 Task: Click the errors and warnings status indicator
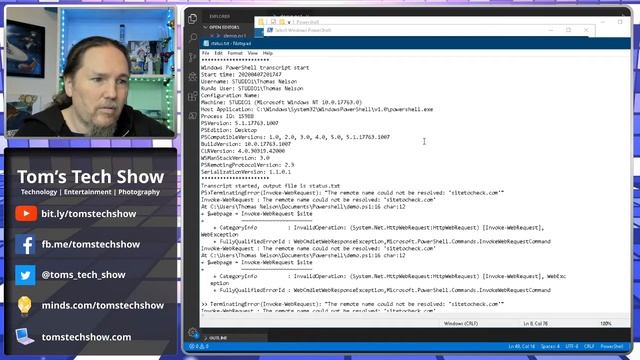click(199, 347)
